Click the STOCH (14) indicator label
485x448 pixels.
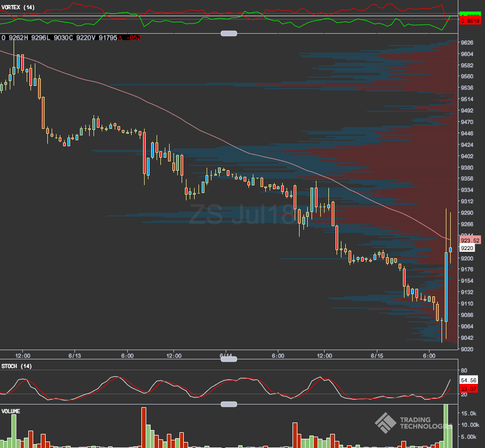tap(17, 366)
